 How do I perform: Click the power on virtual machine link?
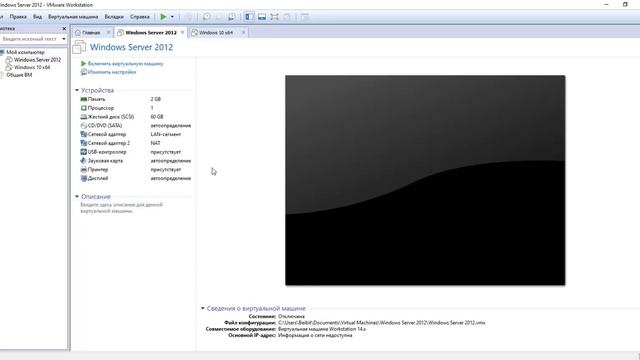pos(125,64)
